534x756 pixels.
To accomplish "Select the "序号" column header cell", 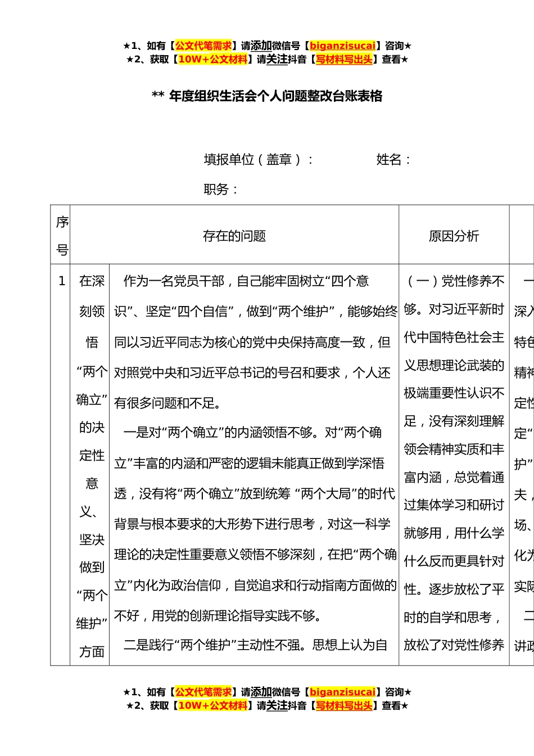I will point(61,235).
